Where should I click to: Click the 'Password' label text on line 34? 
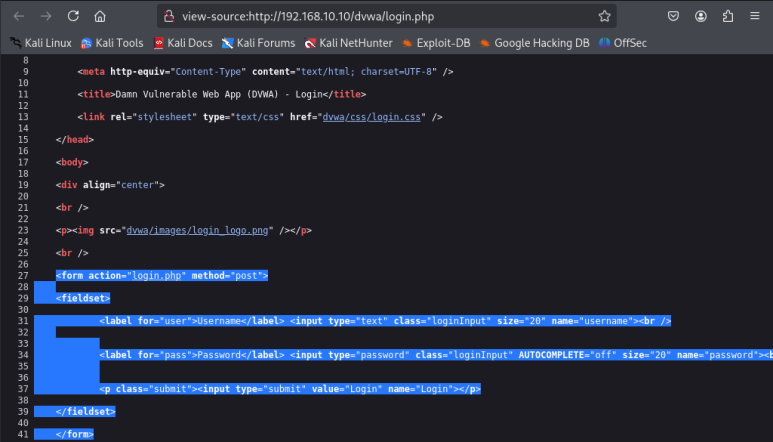click(x=219, y=355)
